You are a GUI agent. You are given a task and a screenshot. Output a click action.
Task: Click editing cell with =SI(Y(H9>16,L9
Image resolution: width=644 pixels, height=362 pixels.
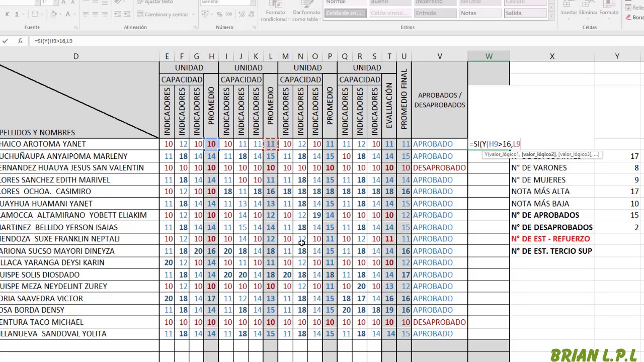pos(489,144)
